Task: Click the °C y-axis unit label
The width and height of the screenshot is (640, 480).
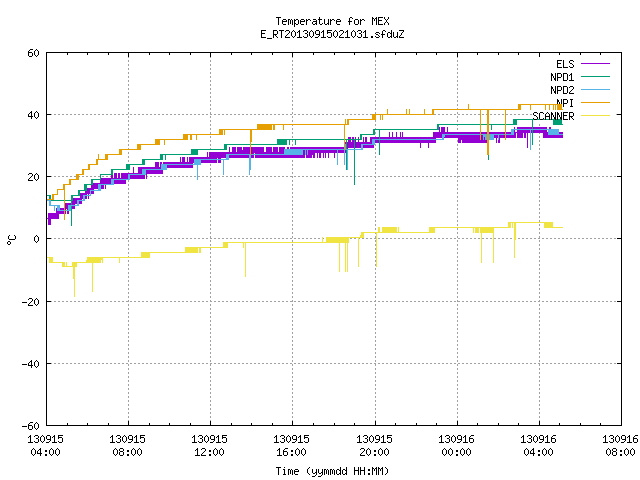Action: tap(12, 240)
